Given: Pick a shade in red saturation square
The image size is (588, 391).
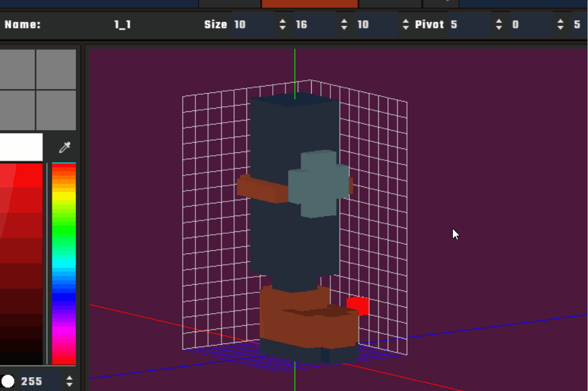Looking at the screenshot, I should [21, 263].
